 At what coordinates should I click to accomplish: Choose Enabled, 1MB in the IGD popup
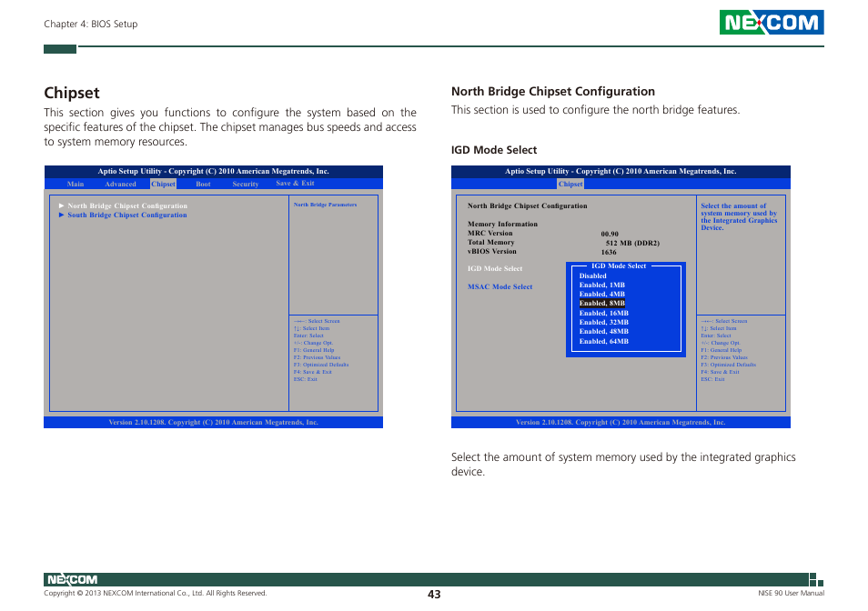[601, 285]
